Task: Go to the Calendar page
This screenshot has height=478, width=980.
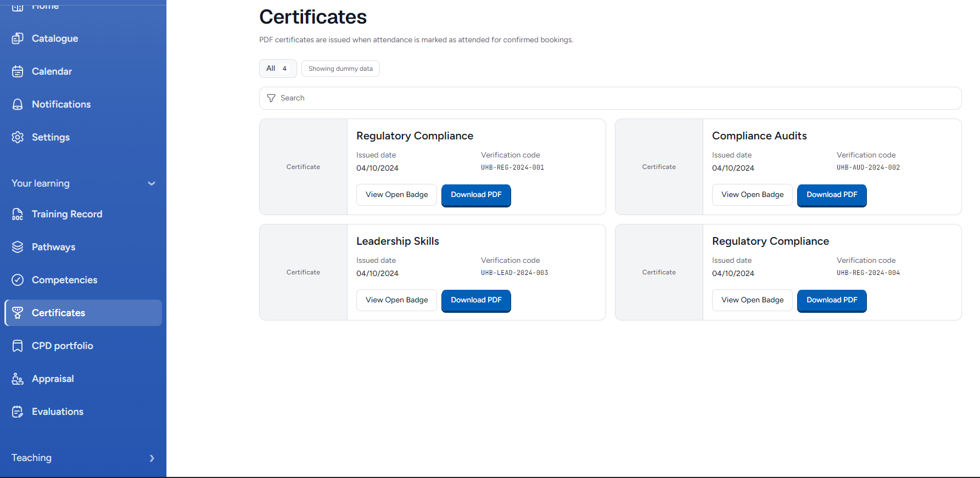Action: tap(83, 71)
